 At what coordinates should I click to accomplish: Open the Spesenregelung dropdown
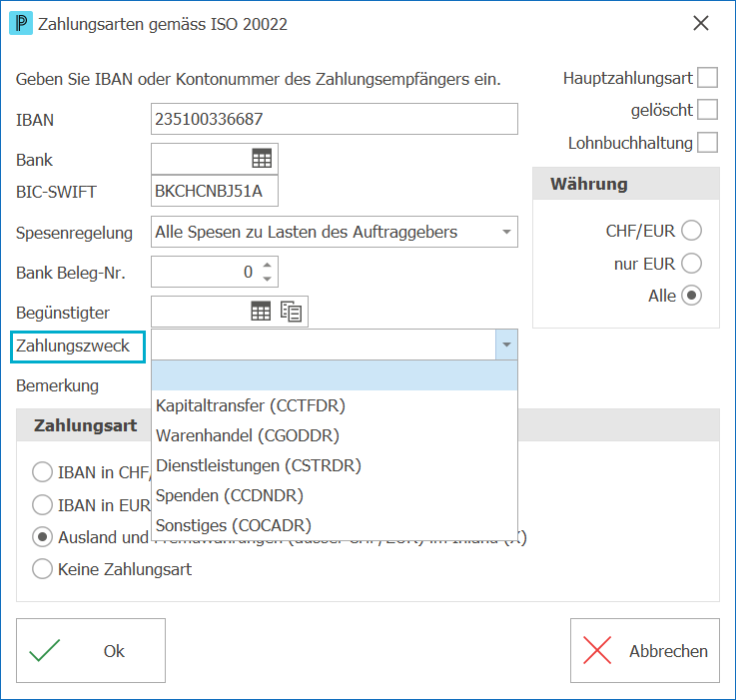(x=506, y=232)
